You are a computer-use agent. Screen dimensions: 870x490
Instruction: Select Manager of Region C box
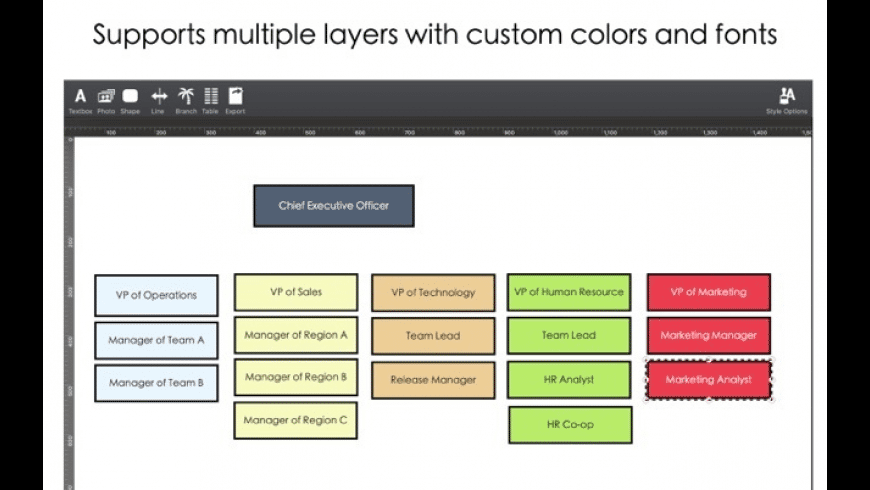296,420
